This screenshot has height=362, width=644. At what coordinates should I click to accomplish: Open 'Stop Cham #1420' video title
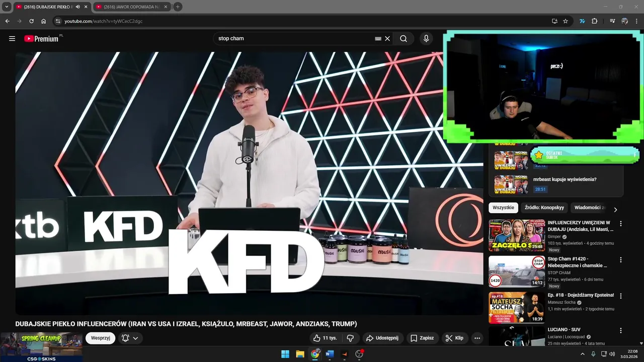tap(577, 262)
